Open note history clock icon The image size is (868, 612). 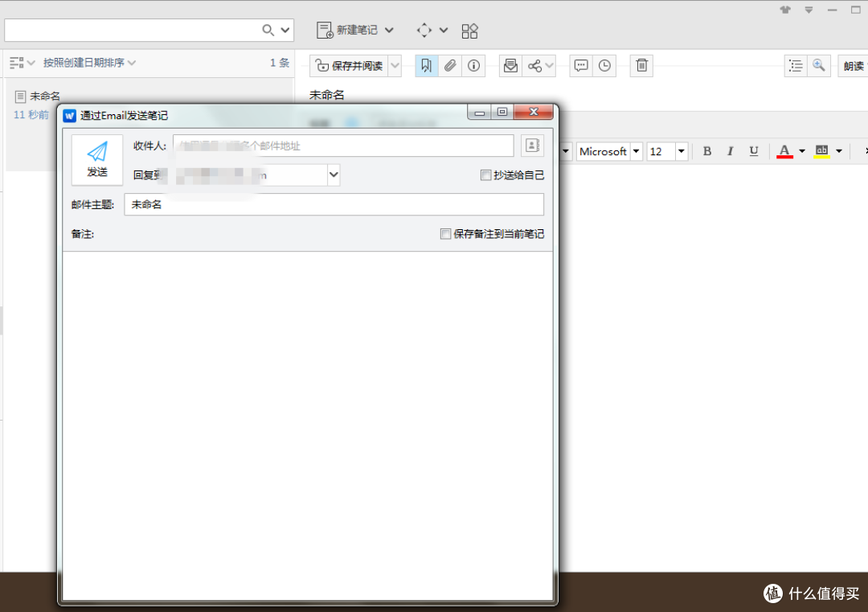click(x=604, y=66)
